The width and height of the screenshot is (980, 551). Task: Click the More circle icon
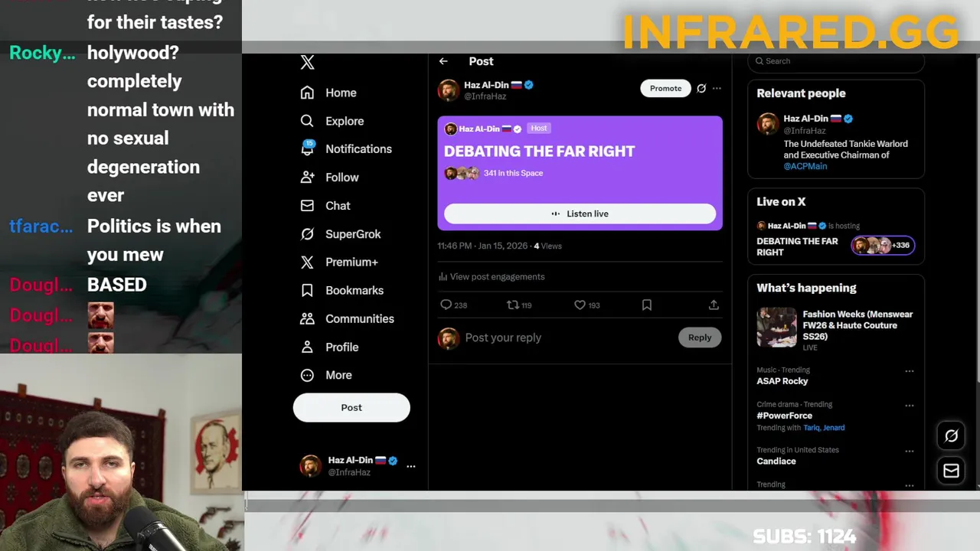[307, 376]
